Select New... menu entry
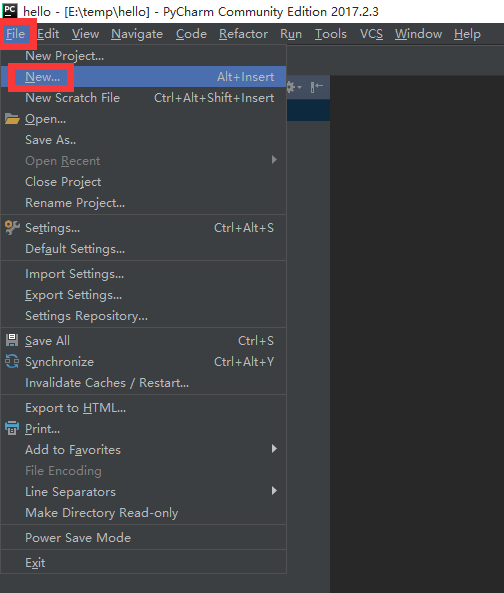Screen dimensions: 504x593 (143, 77)
